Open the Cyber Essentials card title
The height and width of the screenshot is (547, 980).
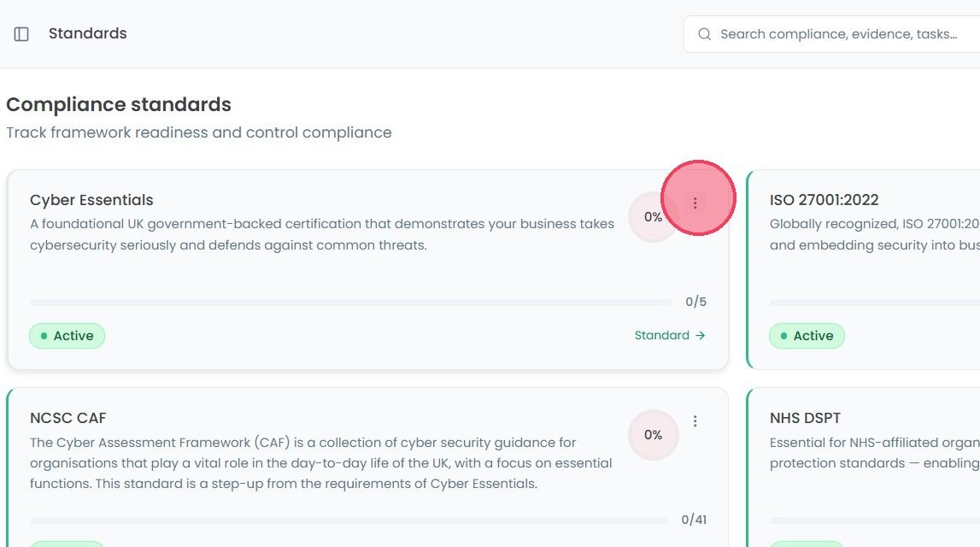(92, 200)
